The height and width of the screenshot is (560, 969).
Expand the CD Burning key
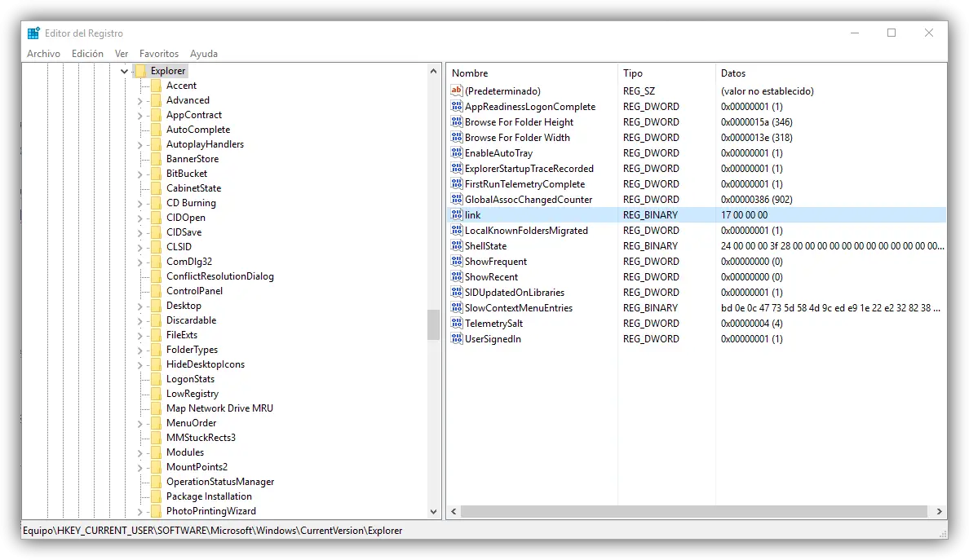click(139, 204)
